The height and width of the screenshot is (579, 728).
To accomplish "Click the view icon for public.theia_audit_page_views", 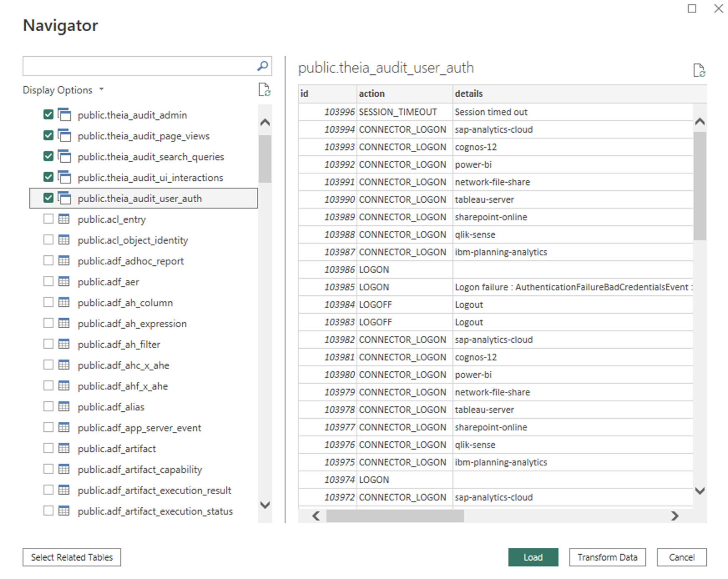I will 64,136.
